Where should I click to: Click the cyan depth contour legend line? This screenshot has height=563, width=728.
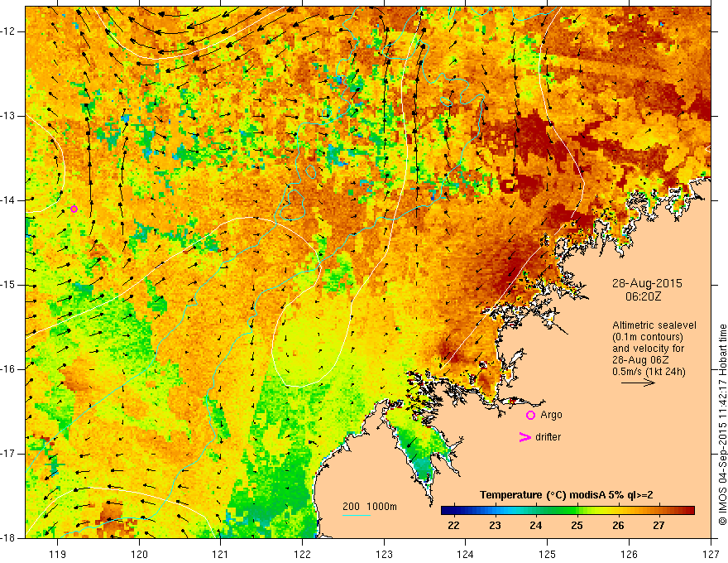tap(356, 515)
